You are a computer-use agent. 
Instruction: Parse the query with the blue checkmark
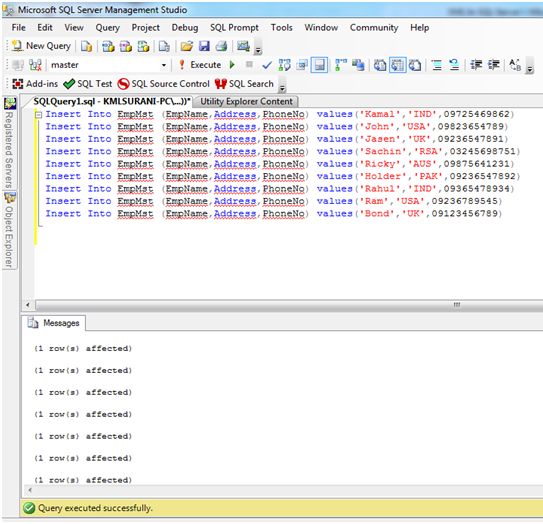267,65
